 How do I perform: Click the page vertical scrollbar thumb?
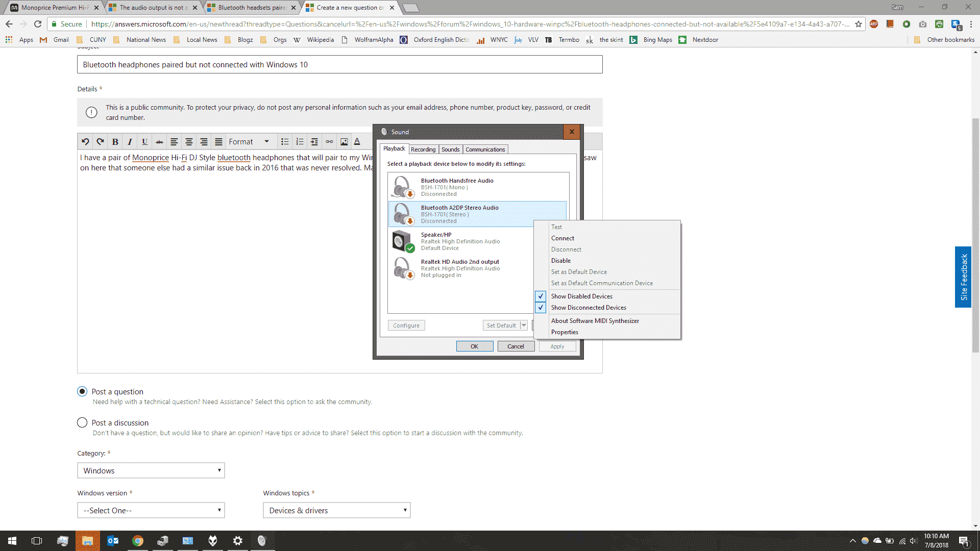coord(975,236)
